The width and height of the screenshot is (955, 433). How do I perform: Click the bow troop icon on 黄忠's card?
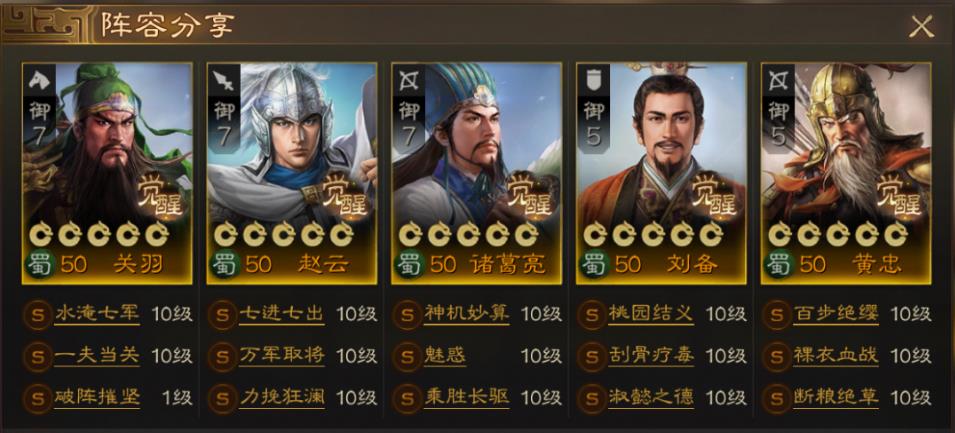tap(778, 79)
